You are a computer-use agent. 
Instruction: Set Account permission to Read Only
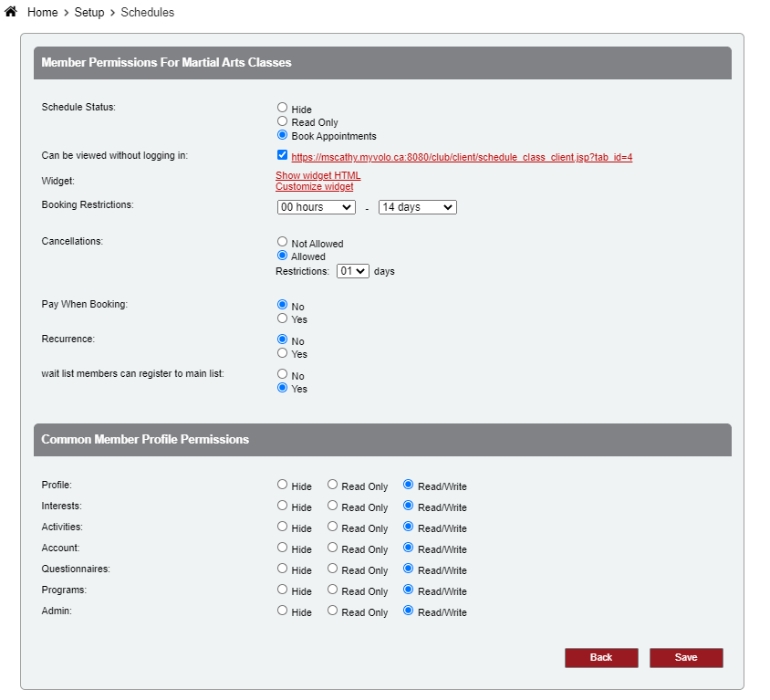coord(333,549)
